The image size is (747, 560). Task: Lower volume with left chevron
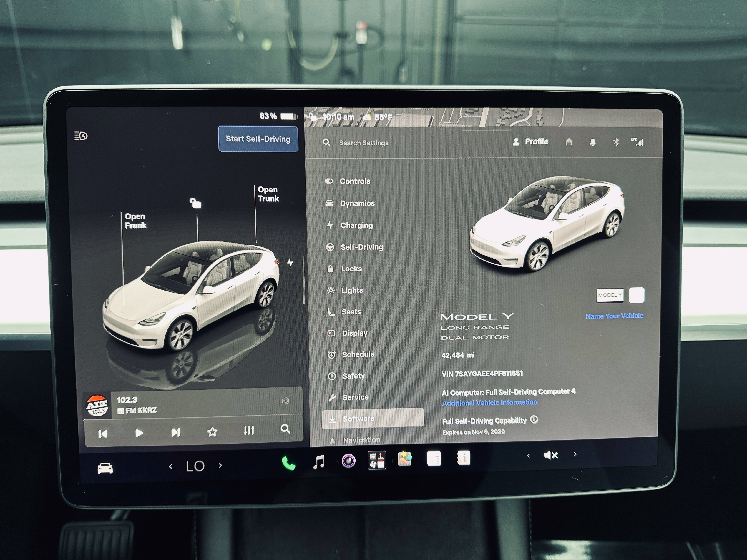(529, 456)
